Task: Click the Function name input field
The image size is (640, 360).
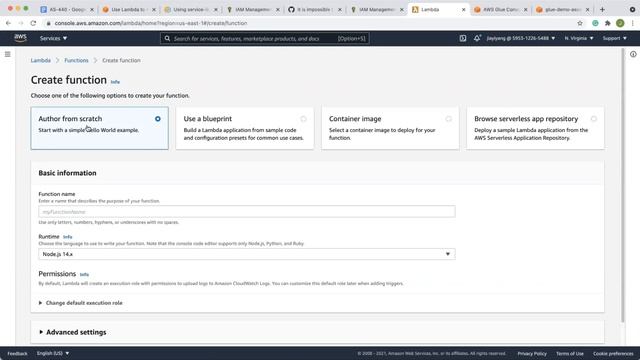Action: 247,211
